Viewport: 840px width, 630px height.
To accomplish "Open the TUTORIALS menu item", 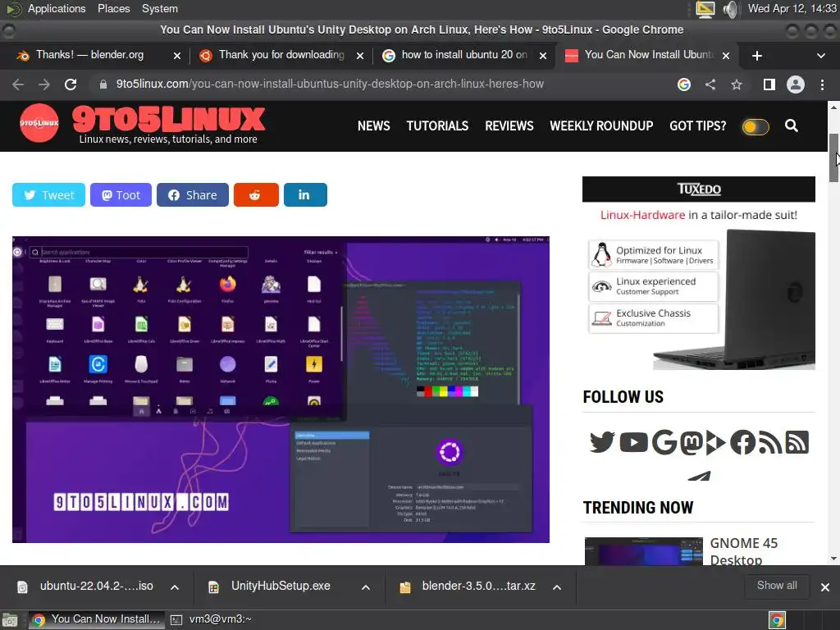I will 437,126.
